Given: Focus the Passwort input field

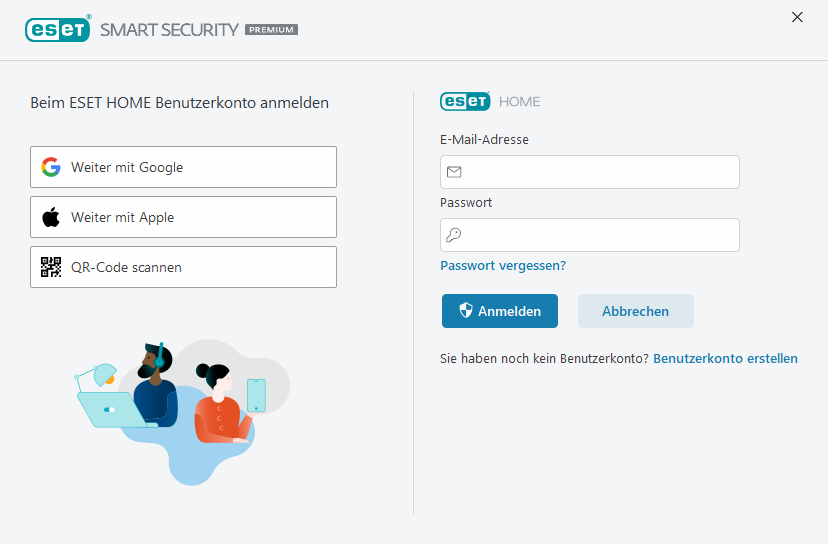Looking at the screenshot, I should pos(600,235).
